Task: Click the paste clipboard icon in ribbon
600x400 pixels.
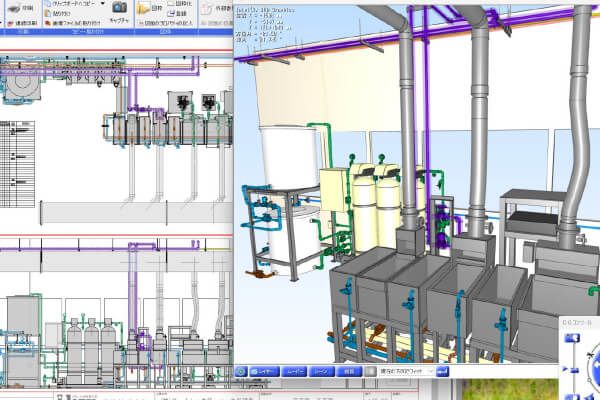Action: (48, 13)
